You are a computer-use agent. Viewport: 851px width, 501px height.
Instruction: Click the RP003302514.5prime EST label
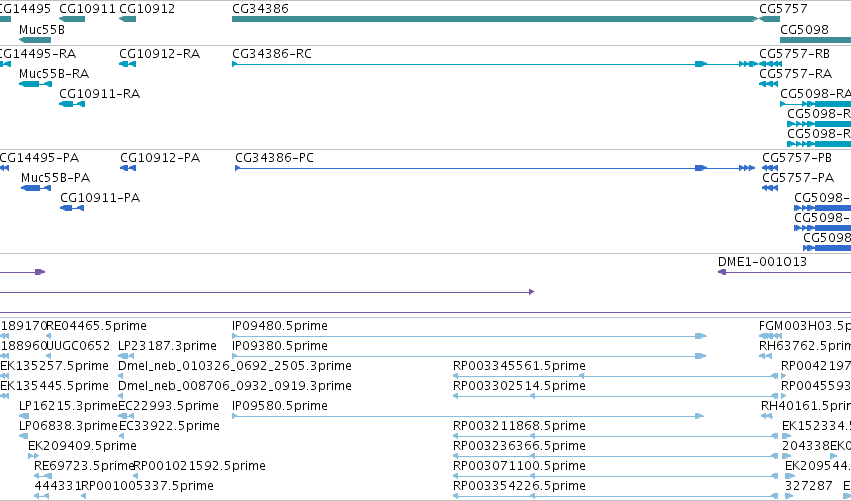coord(519,386)
